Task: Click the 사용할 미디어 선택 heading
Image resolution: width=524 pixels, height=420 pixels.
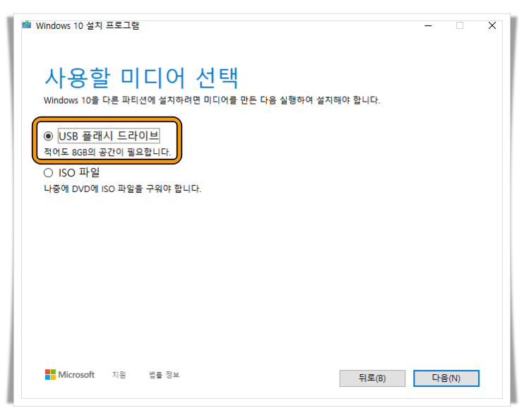Action: [142, 78]
